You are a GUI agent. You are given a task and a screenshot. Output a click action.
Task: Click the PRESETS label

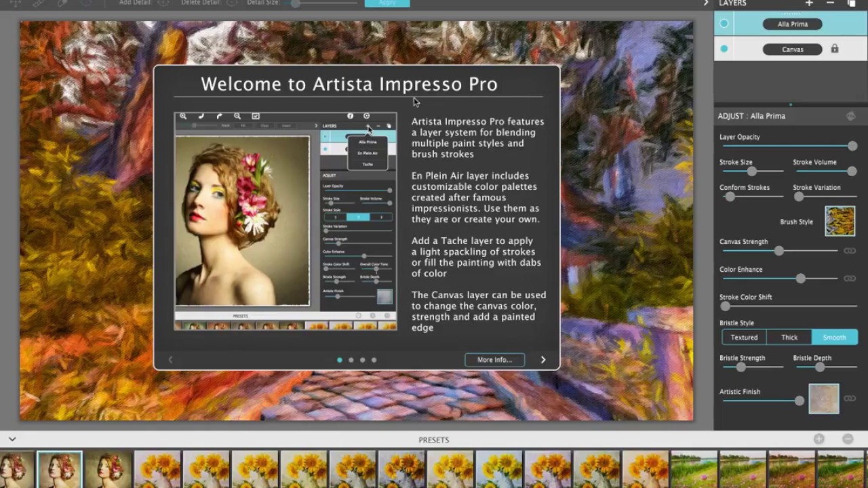(434, 440)
